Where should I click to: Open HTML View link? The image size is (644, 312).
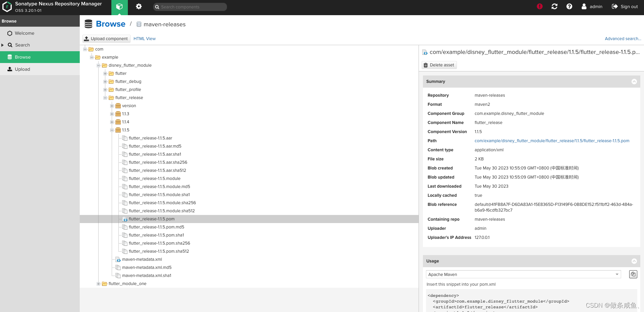[x=145, y=39]
